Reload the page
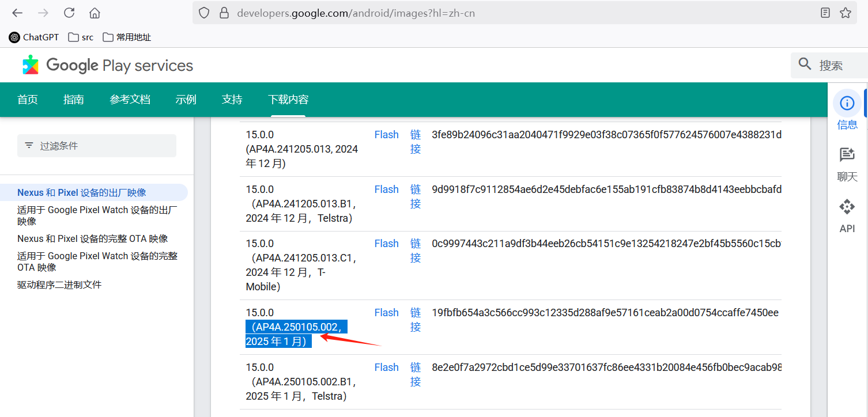Screen dimensions: 868x417 click(69, 12)
